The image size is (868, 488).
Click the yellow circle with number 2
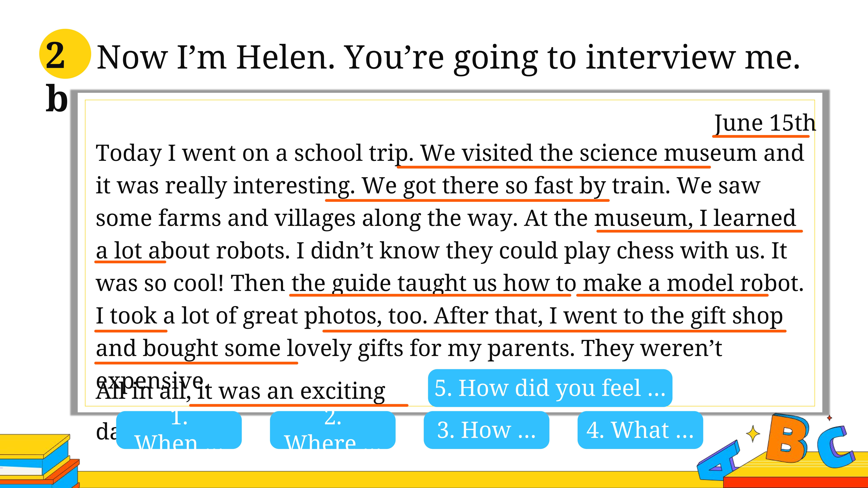(65, 54)
